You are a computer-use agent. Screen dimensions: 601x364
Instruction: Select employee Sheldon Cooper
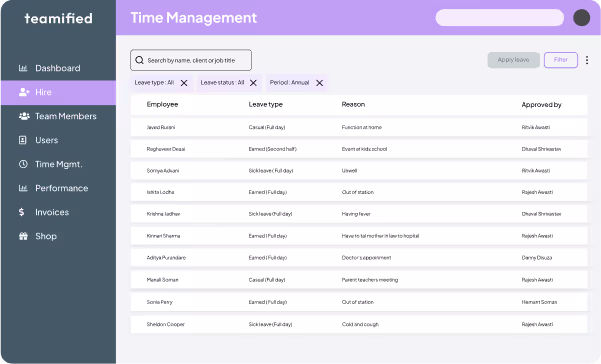tap(166, 324)
